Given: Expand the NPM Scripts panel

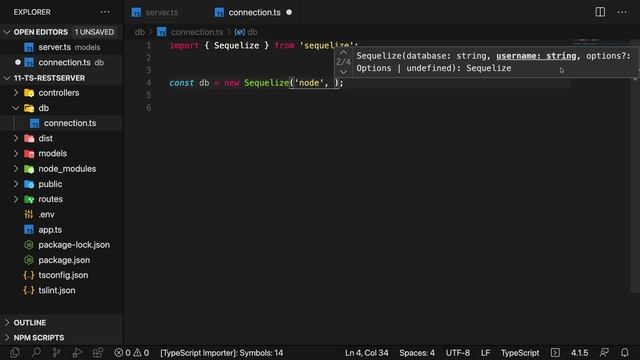Looking at the screenshot, I should (7, 338).
